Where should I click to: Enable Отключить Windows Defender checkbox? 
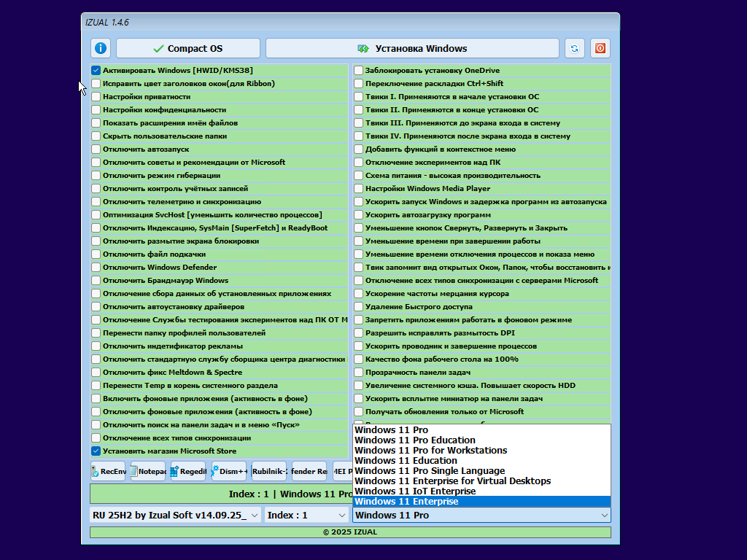96,267
